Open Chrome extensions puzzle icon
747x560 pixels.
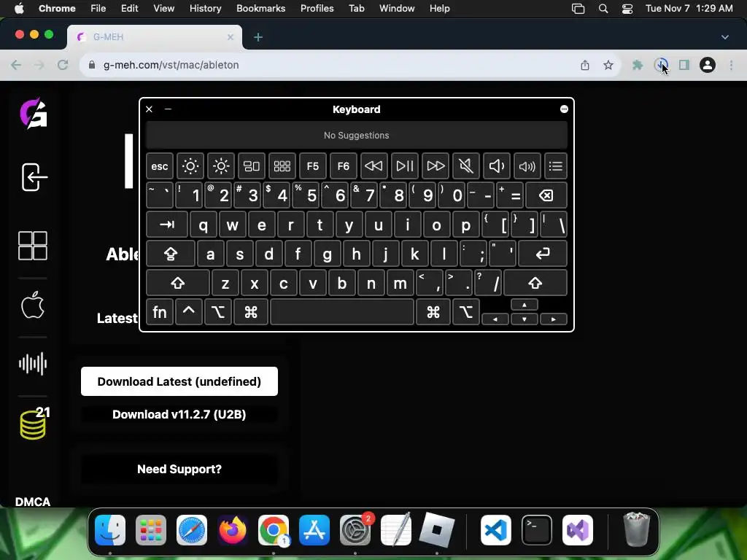point(638,65)
